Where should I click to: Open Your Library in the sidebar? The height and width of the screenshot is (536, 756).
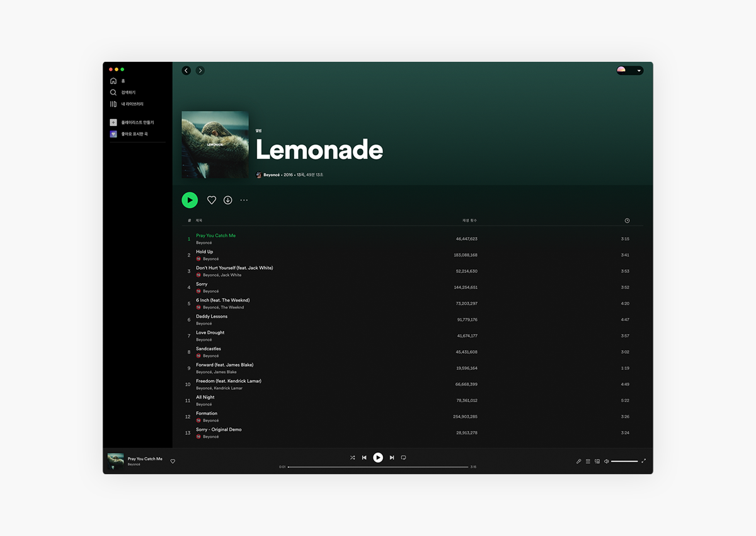point(127,104)
